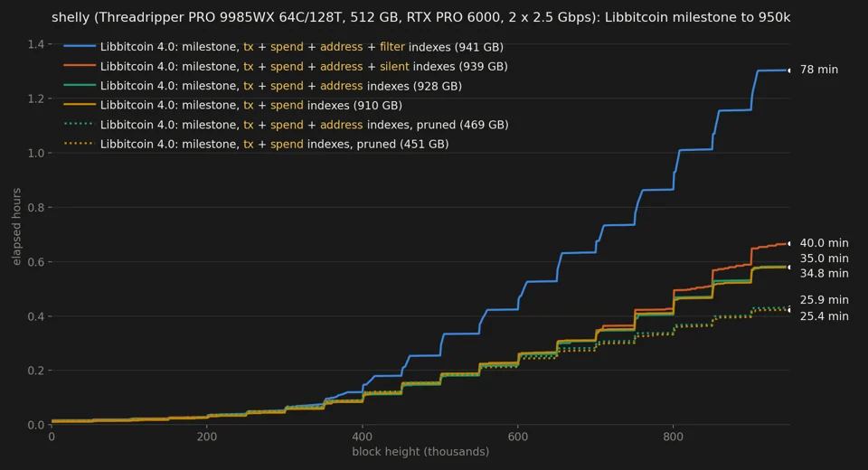The width and height of the screenshot is (868, 470).
Task: Select the 939 GB silent indexes legend entry
Action: (304, 66)
